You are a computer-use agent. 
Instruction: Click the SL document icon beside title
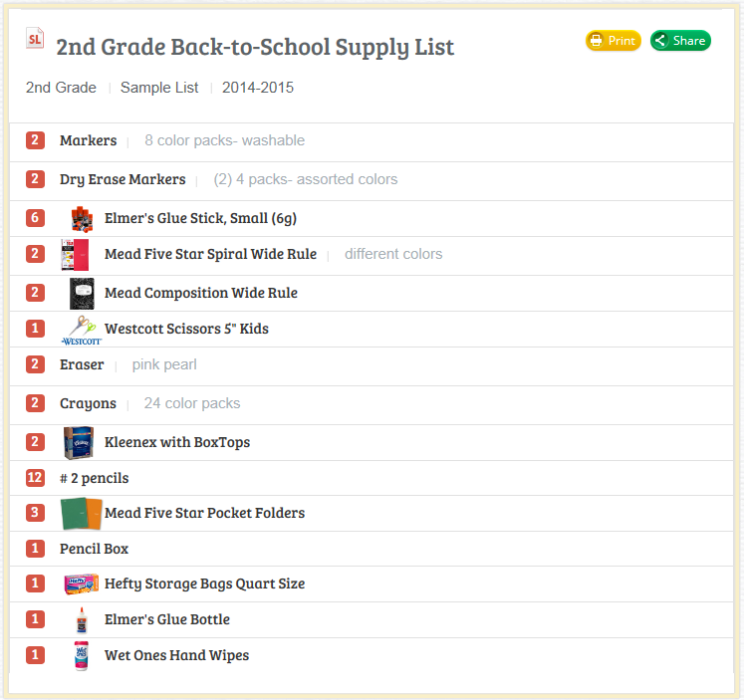tap(35, 39)
